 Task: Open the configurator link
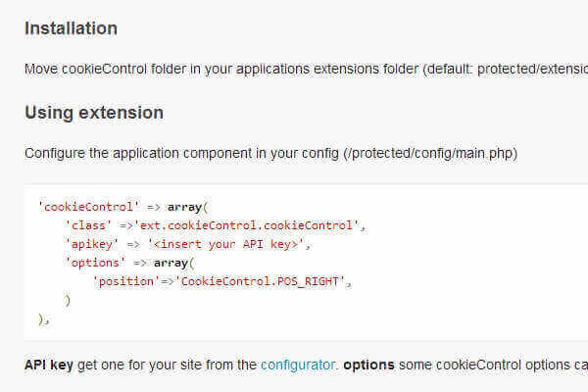pyautogui.click(x=299, y=366)
